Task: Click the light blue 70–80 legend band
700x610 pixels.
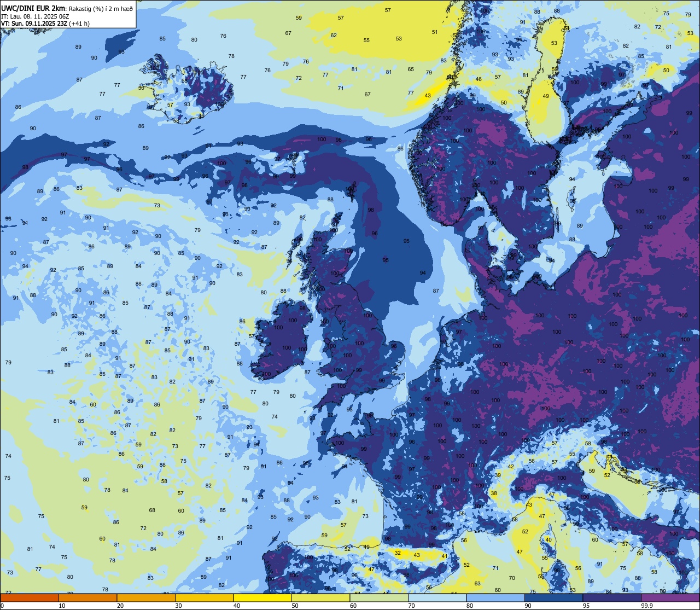Action: 437,598
